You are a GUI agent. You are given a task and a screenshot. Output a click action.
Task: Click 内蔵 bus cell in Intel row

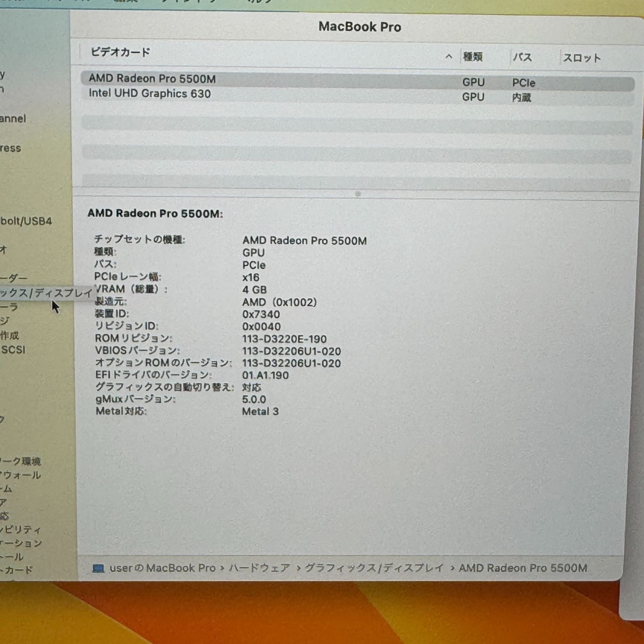[522, 97]
